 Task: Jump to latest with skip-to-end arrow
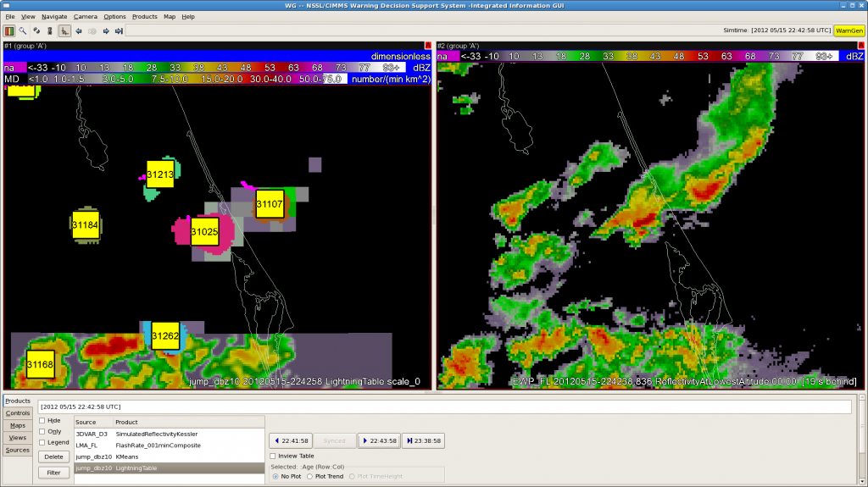[120, 30]
